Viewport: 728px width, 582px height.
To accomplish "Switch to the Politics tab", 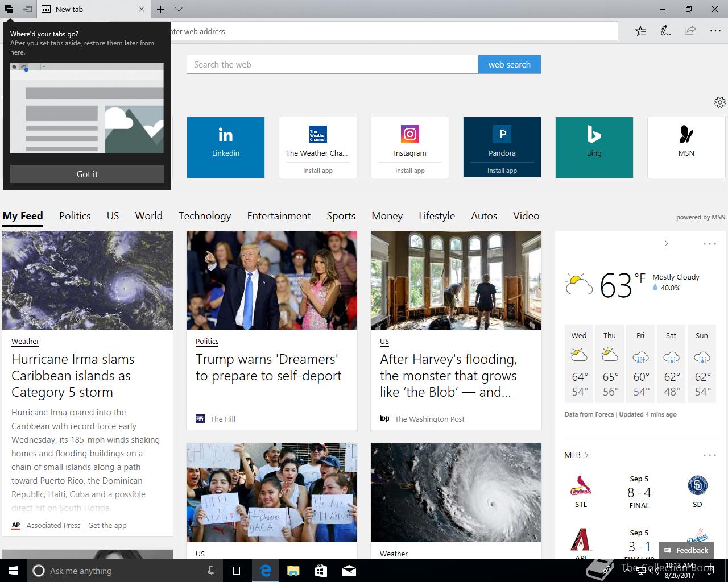I will pyautogui.click(x=75, y=216).
